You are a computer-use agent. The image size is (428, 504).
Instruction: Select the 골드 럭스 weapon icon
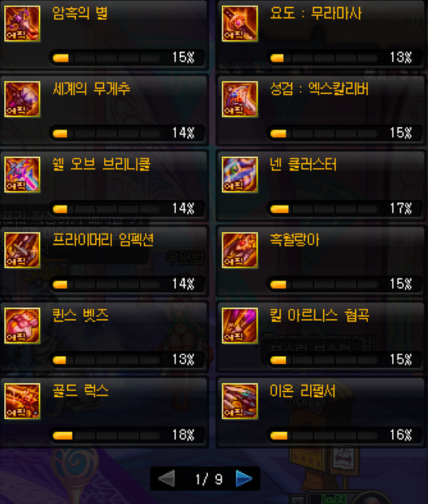coord(22,401)
